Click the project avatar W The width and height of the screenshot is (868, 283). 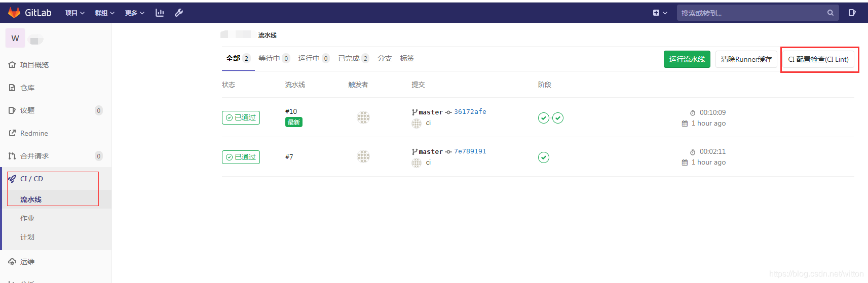[x=15, y=38]
